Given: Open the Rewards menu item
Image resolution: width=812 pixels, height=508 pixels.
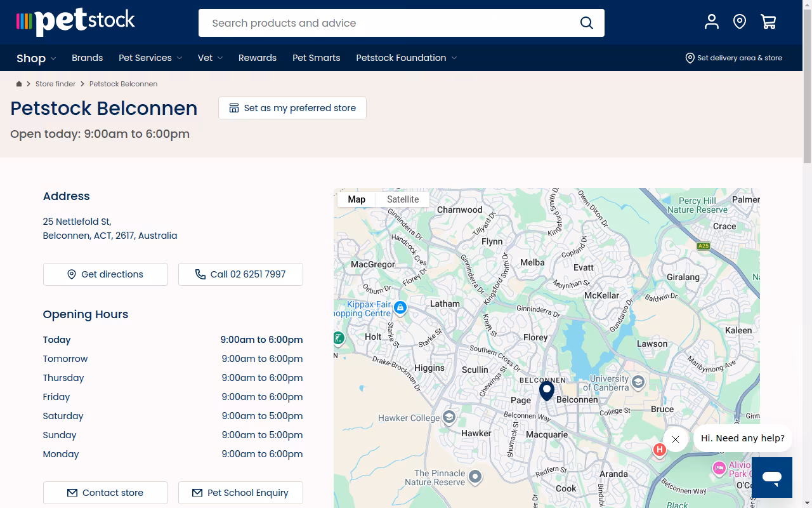Looking at the screenshot, I should [258, 58].
